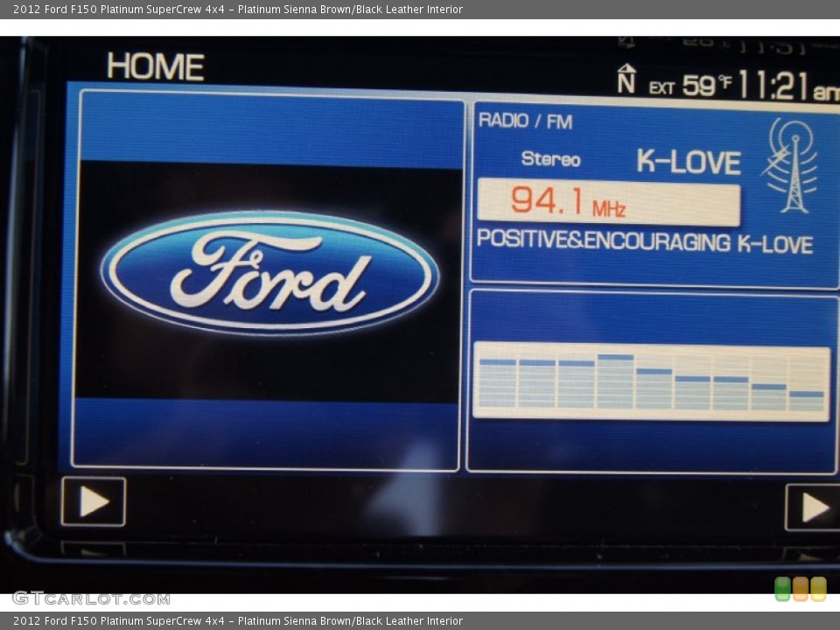Image resolution: width=840 pixels, height=630 pixels.
Task: Tap the K-LOVE station name
Action: point(689,161)
